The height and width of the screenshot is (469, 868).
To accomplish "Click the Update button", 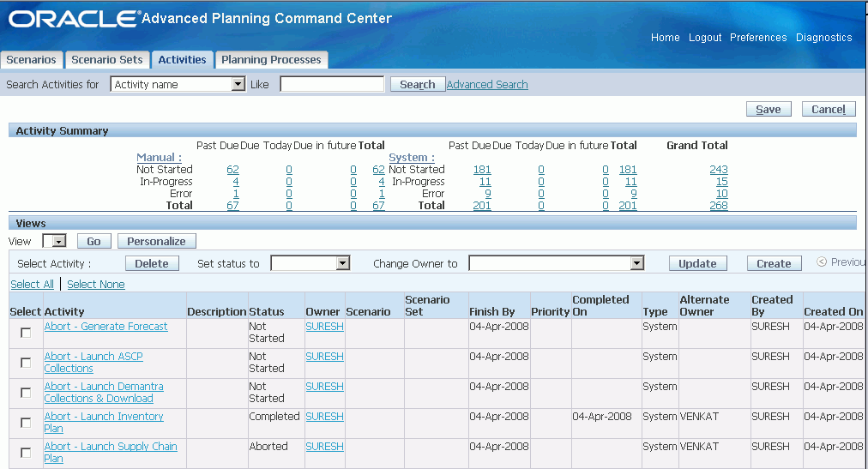I will [x=697, y=263].
